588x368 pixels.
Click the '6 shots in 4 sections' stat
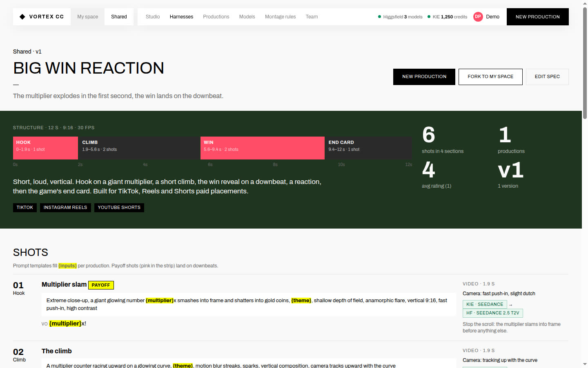click(x=443, y=140)
